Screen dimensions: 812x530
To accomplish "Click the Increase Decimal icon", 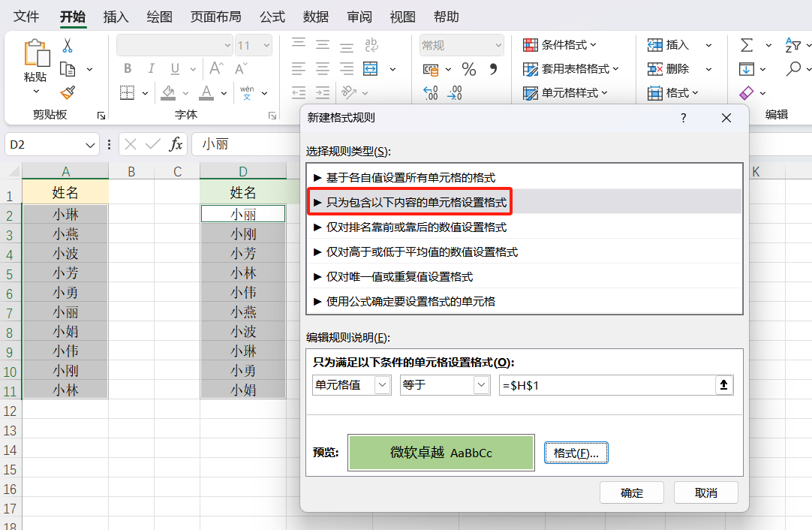I will [432, 94].
